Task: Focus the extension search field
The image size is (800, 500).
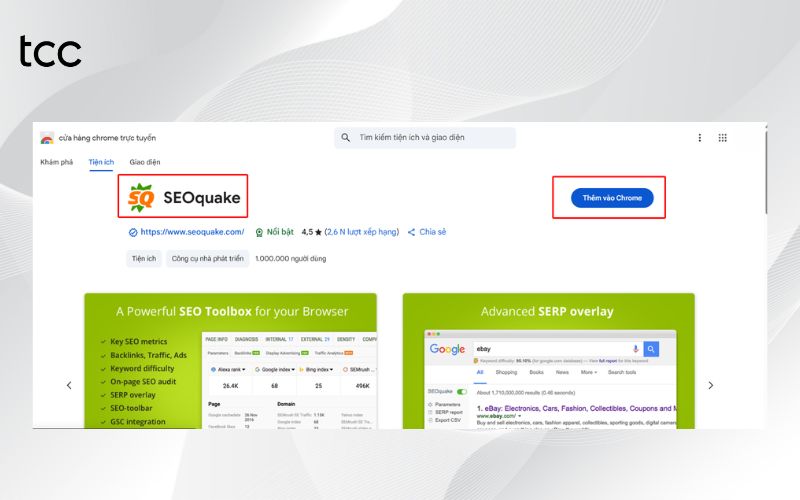Action: click(x=424, y=138)
